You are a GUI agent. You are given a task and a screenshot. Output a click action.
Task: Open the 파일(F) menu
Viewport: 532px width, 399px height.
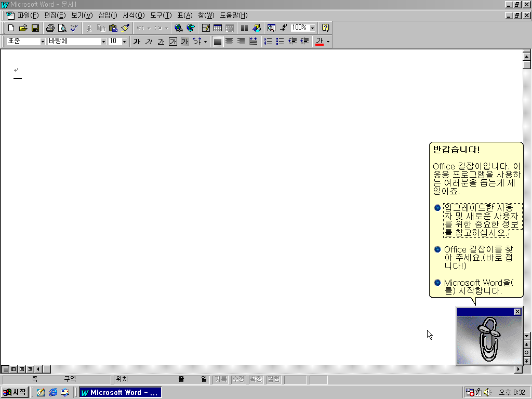pos(28,15)
